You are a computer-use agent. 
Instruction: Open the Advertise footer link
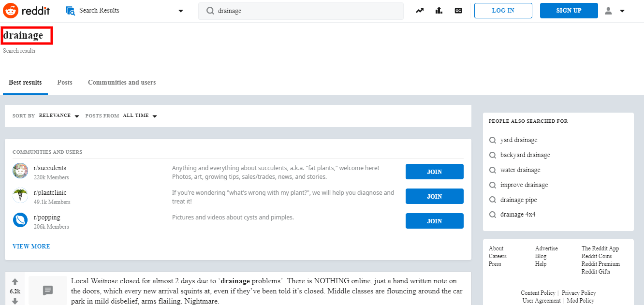tap(546, 248)
